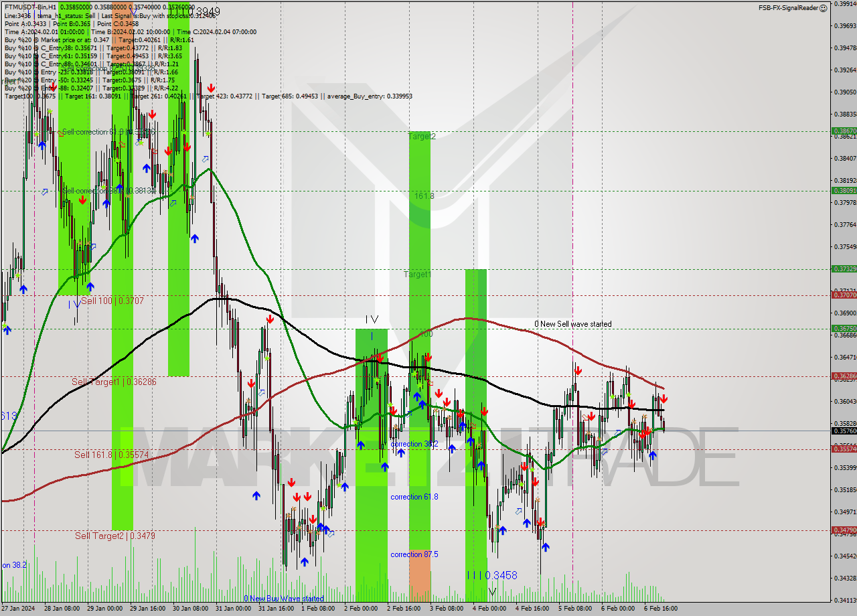Select the 'correction 61.8' blue label
The height and width of the screenshot is (616, 857).
(414, 497)
